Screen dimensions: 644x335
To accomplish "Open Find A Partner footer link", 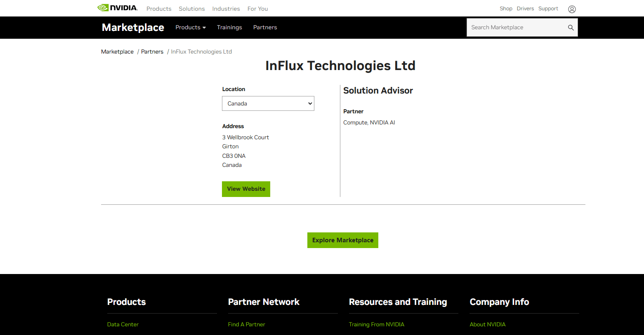I will [246, 325].
